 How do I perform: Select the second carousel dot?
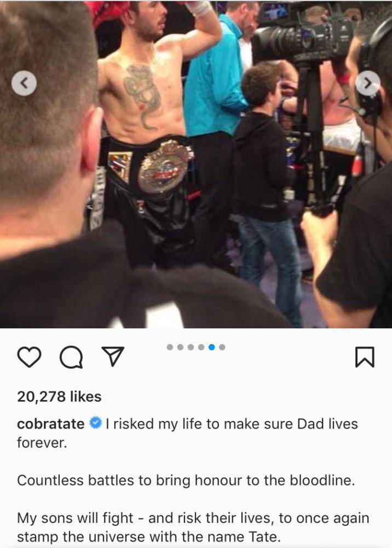coord(181,347)
